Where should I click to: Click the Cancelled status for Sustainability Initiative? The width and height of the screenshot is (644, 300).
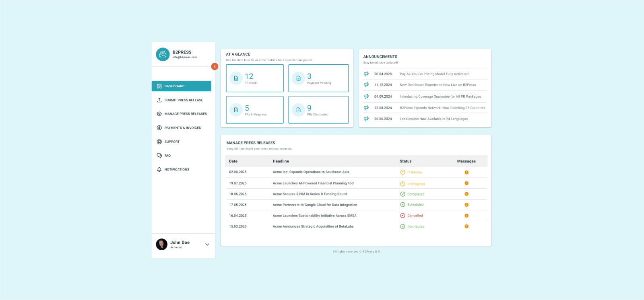tap(415, 216)
